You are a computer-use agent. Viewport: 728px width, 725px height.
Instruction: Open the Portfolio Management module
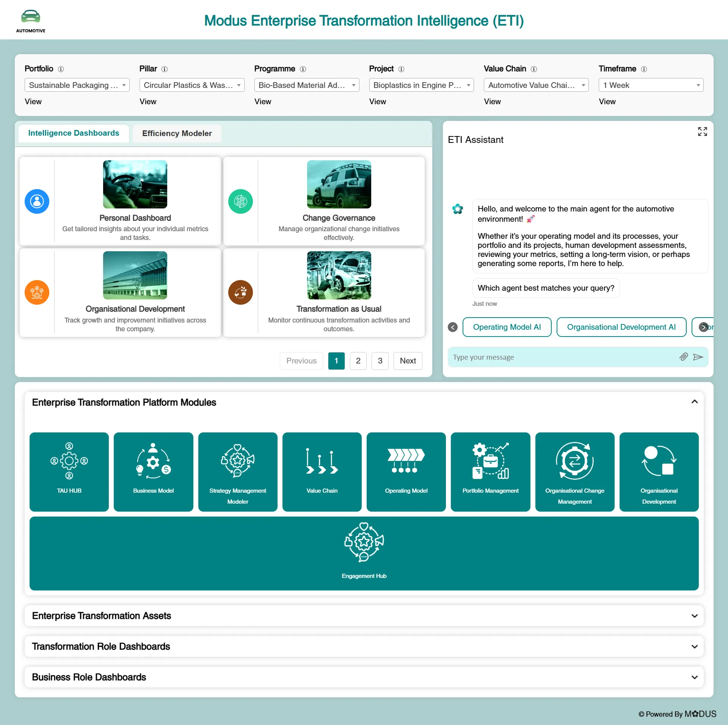pos(490,472)
